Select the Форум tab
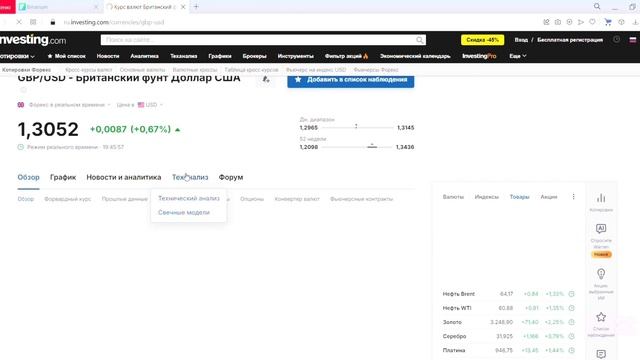640x360 pixels. (x=231, y=178)
